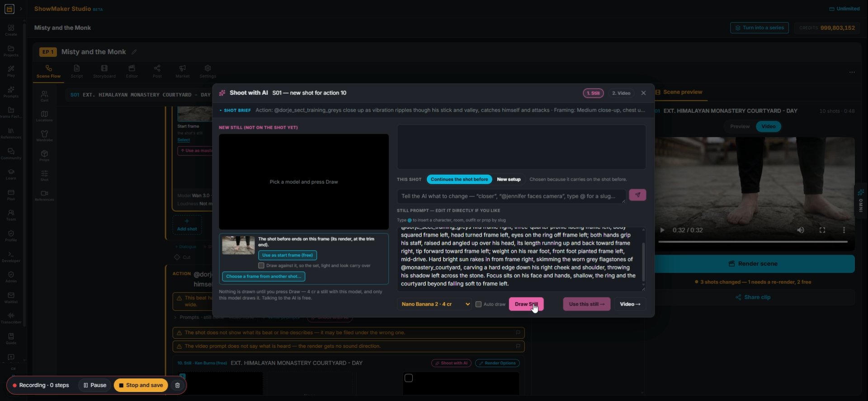Check Draw against it option
The image size is (868, 401).
[x=261, y=266]
